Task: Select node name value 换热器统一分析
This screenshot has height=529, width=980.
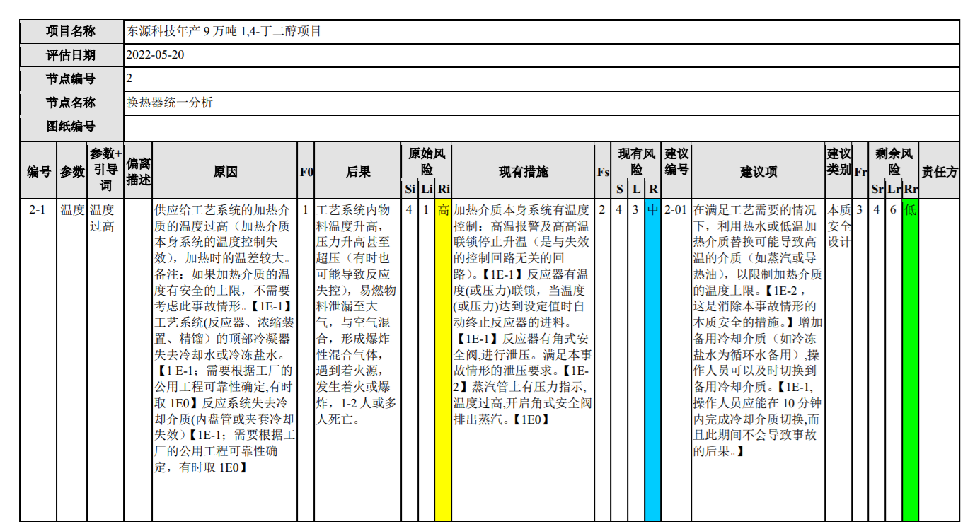Action: [170, 103]
